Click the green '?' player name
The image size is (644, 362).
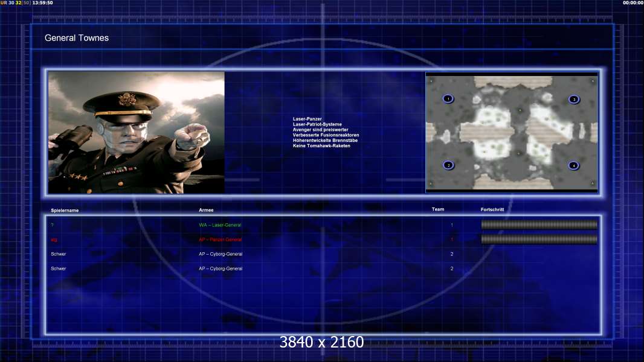(52, 225)
